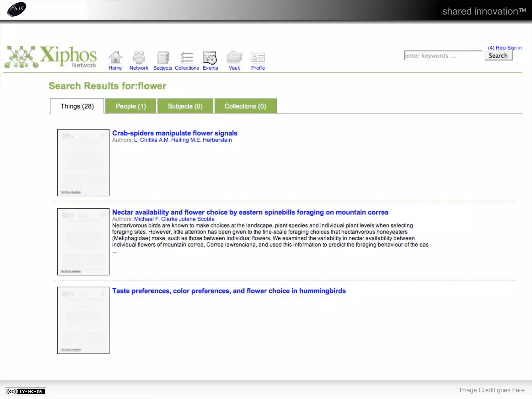Click the Collections navigation label

(x=187, y=68)
